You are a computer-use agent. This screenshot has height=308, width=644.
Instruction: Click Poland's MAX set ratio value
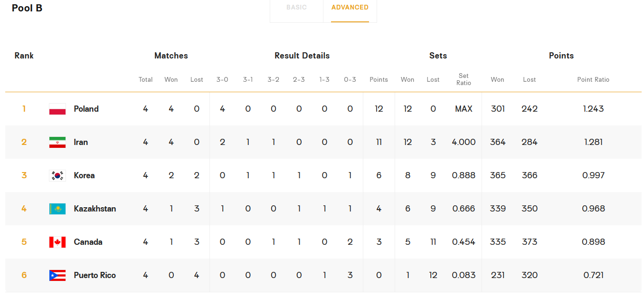(x=464, y=109)
